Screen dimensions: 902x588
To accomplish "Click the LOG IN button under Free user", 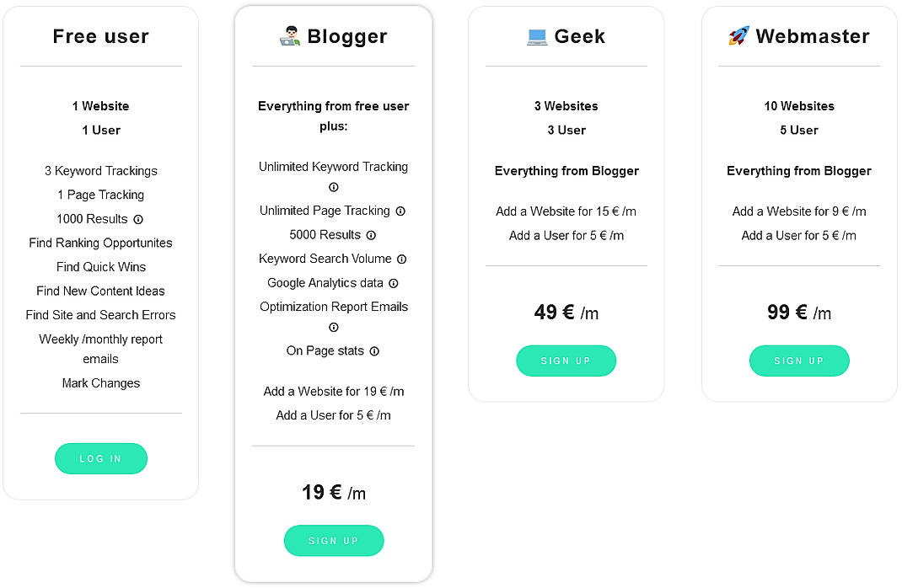I will pos(101,458).
